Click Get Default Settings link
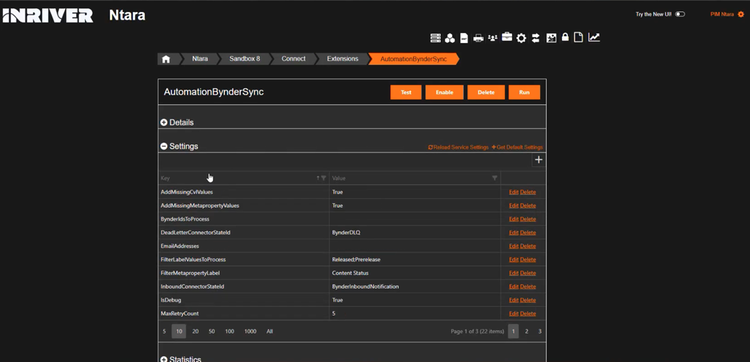Image resolution: width=750 pixels, height=362 pixels. click(x=517, y=147)
